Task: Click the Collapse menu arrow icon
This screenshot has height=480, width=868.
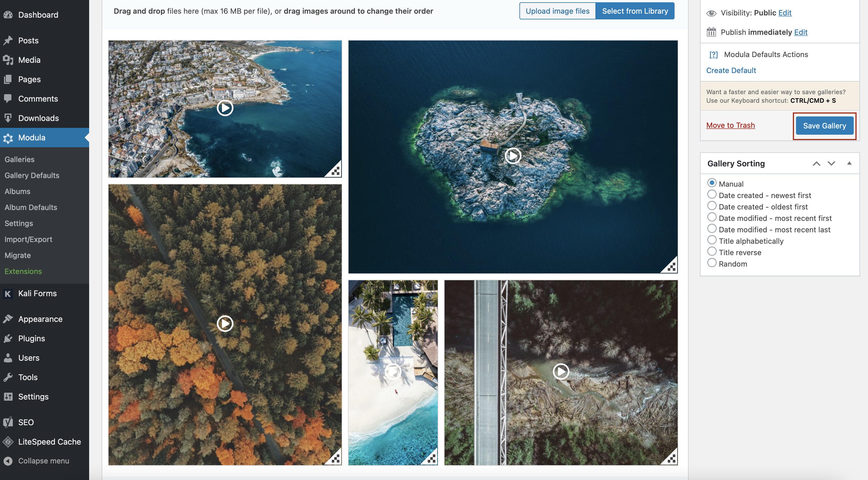Action: (8, 461)
